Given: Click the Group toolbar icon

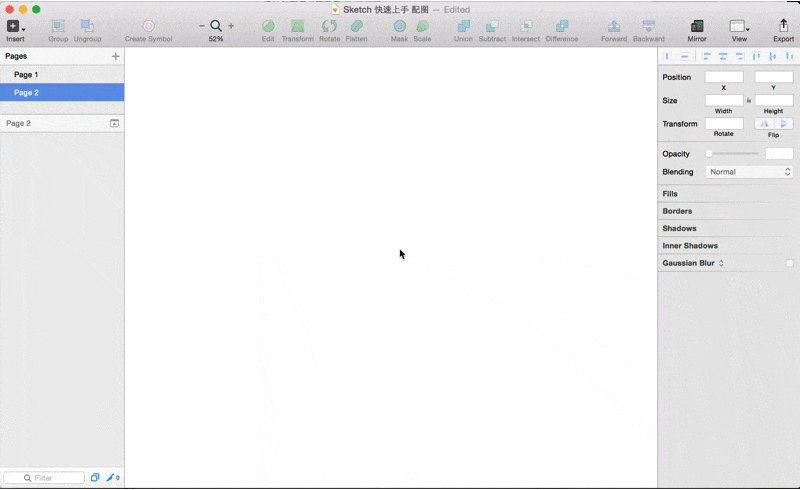Looking at the screenshot, I should tap(58, 26).
